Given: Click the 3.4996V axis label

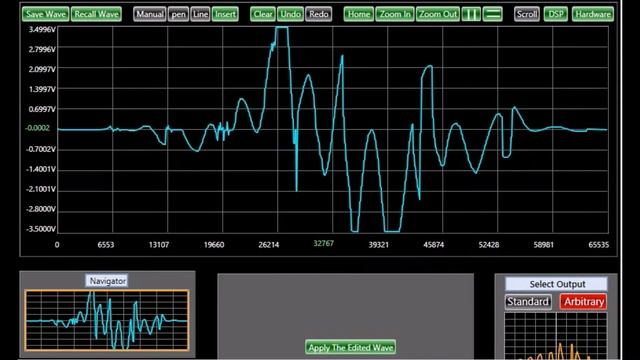Looking at the screenshot, I should (42, 29).
